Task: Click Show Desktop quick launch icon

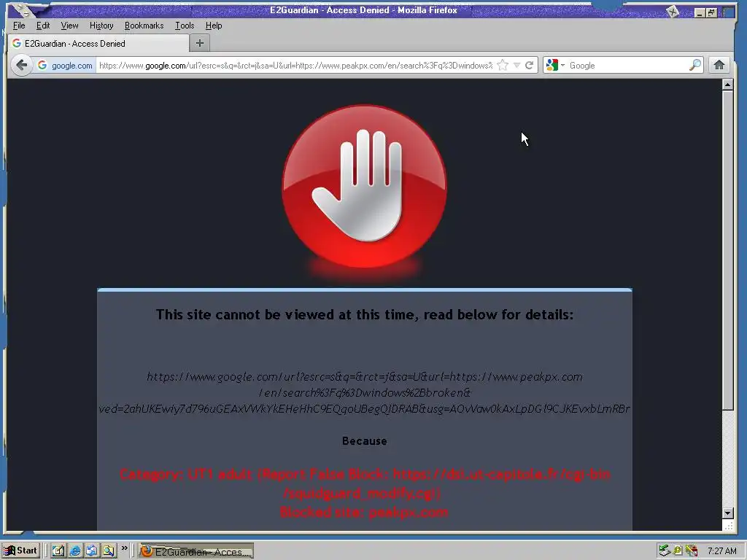Action: (x=58, y=551)
